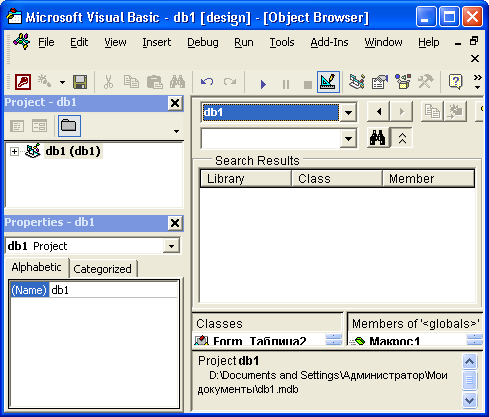Save the db1 project with floppy icon

[x=80, y=82]
